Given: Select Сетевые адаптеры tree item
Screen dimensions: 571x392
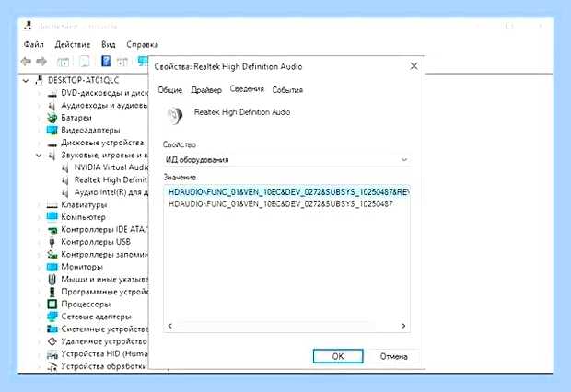Looking at the screenshot, I should coord(96,317).
